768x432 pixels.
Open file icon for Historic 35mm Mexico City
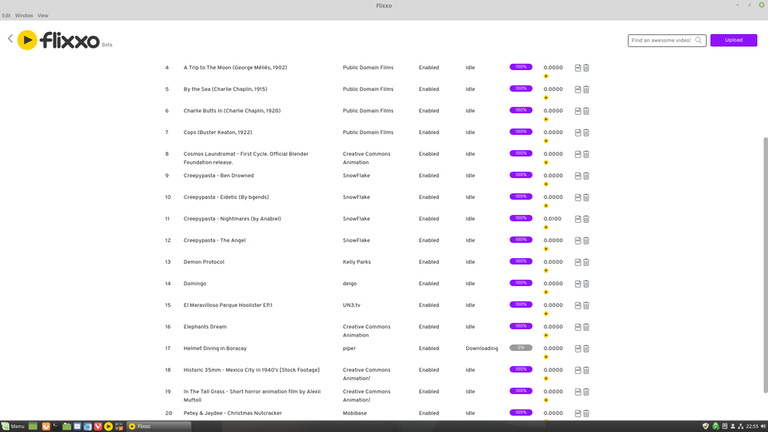578,370
